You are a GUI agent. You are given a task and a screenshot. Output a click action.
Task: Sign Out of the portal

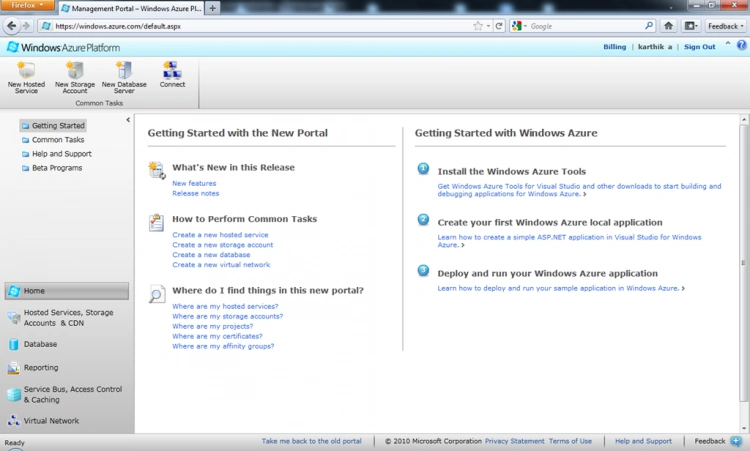pyautogui.click(x=699, y=46)
